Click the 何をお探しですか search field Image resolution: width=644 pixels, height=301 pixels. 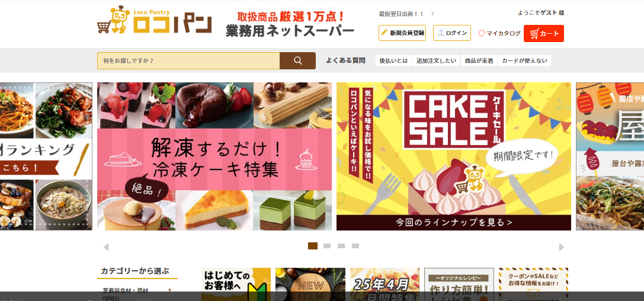click(188, 61)
